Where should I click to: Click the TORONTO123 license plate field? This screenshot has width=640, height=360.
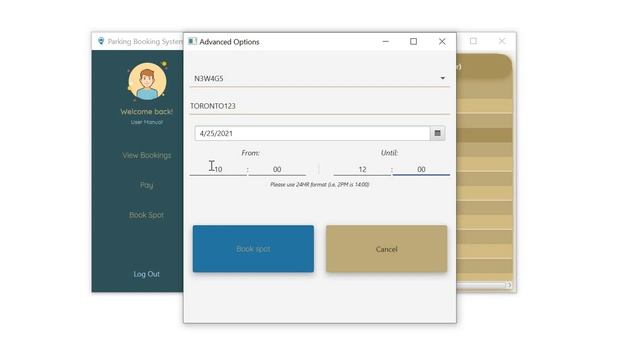[x=320, y=106]
